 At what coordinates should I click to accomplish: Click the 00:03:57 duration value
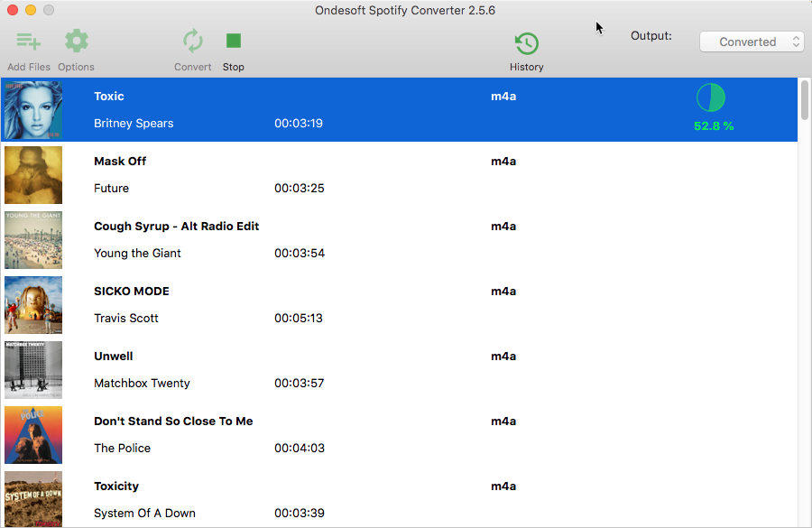pos(300,383)
